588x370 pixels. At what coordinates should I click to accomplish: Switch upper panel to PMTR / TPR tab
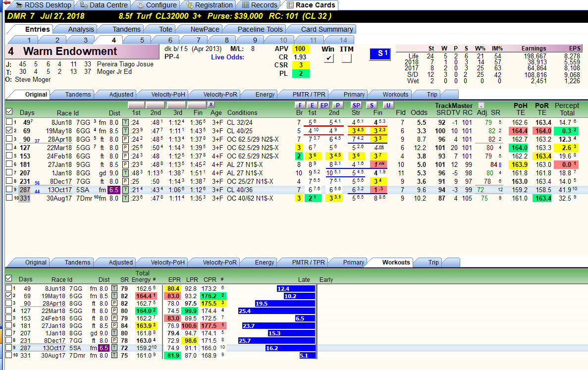[x=309, y=95]
